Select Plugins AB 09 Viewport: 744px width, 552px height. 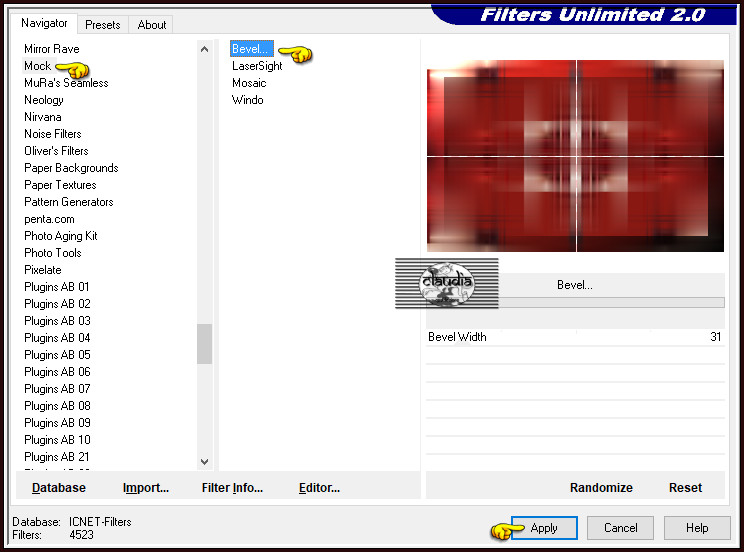[x=57, y=423]
